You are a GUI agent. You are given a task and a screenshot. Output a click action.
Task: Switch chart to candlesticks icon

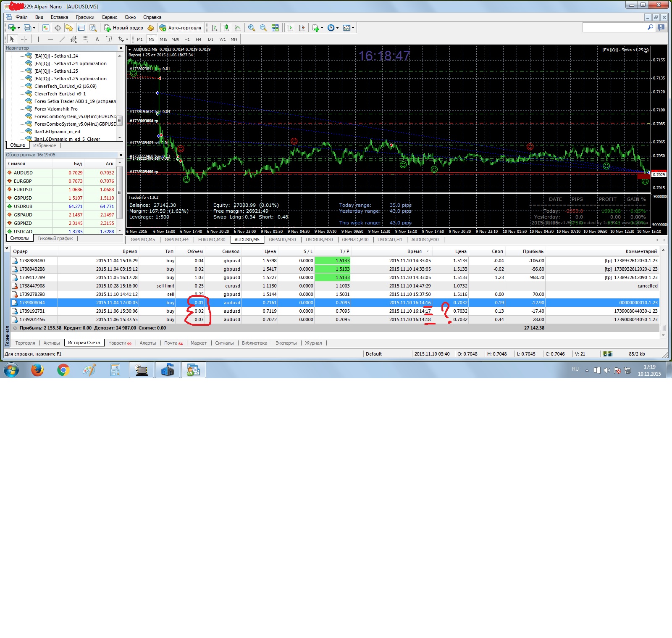[x=226, y=28]
